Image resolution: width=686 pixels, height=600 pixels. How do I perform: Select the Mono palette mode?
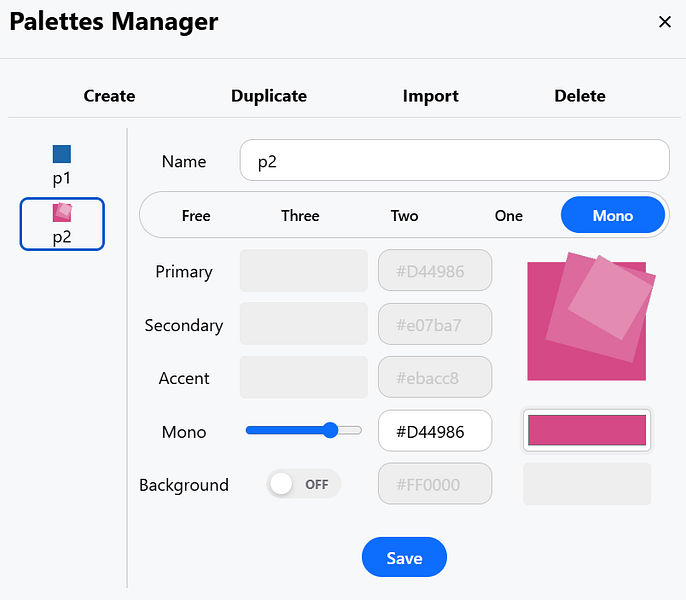[x=612, y=215]
